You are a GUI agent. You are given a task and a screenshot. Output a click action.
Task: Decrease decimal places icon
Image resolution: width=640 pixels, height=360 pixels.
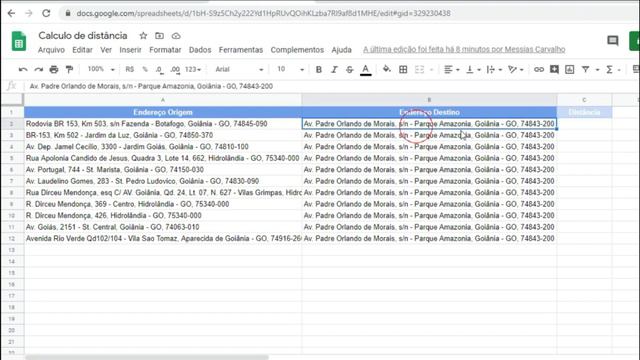pos(160,70)
